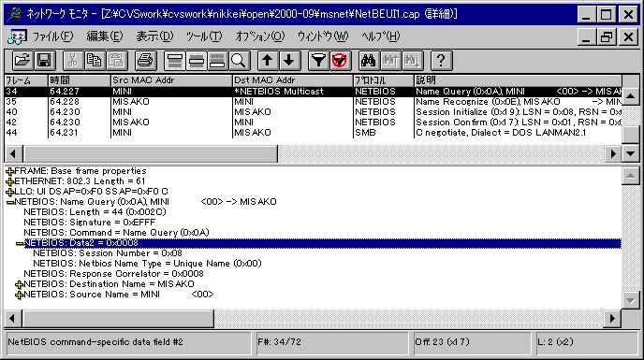Expand the NETBIOS: Destination Name = MISAKO node
The width and height of the screenshot is (644, 360).
(20, 284)
